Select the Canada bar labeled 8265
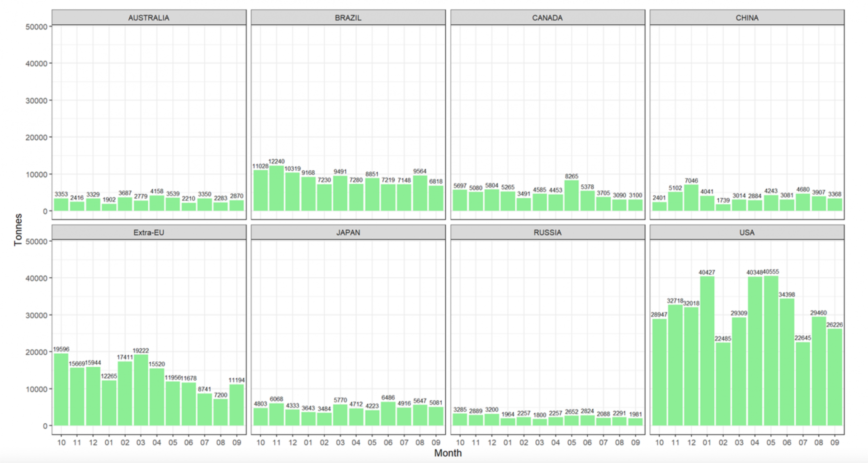 571,196
